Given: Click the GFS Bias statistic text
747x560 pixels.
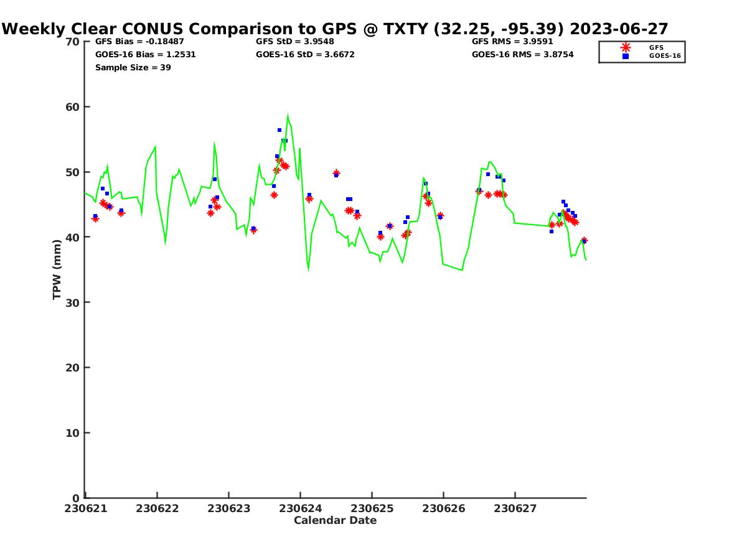Looking at the screenshot, I should 139,42.
